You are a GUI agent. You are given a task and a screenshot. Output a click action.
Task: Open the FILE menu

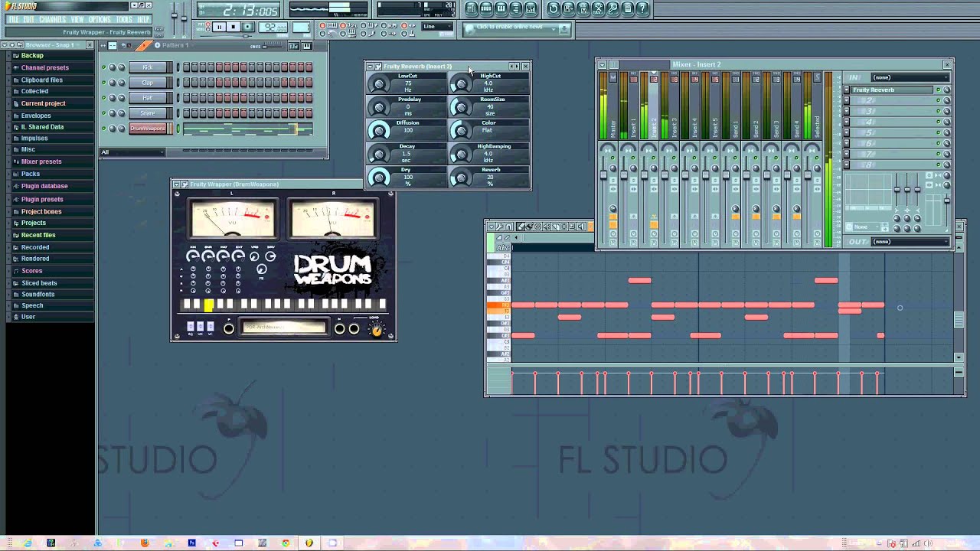[x=14, y=19]
